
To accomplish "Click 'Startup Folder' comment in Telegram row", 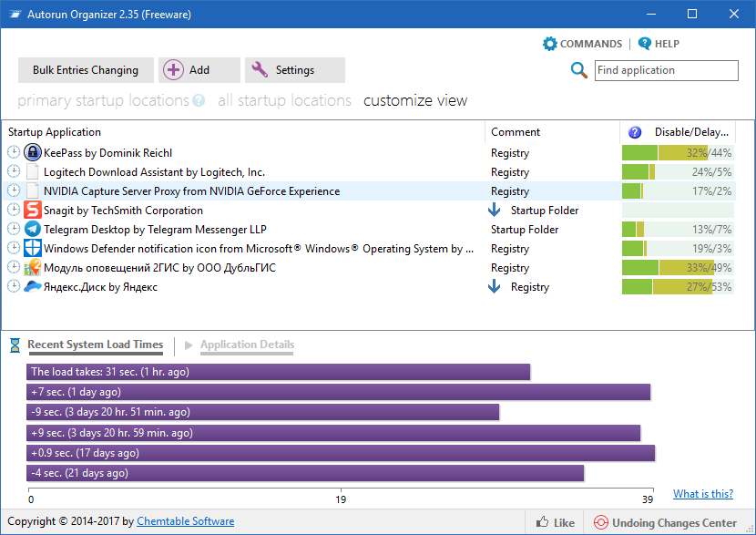I will (x=525, y=230).
